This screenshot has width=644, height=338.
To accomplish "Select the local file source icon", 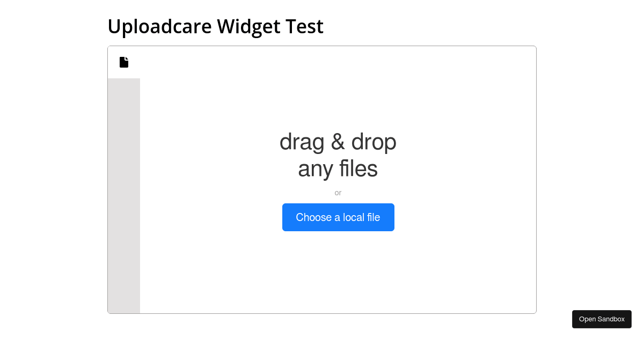I will [124, 62].
